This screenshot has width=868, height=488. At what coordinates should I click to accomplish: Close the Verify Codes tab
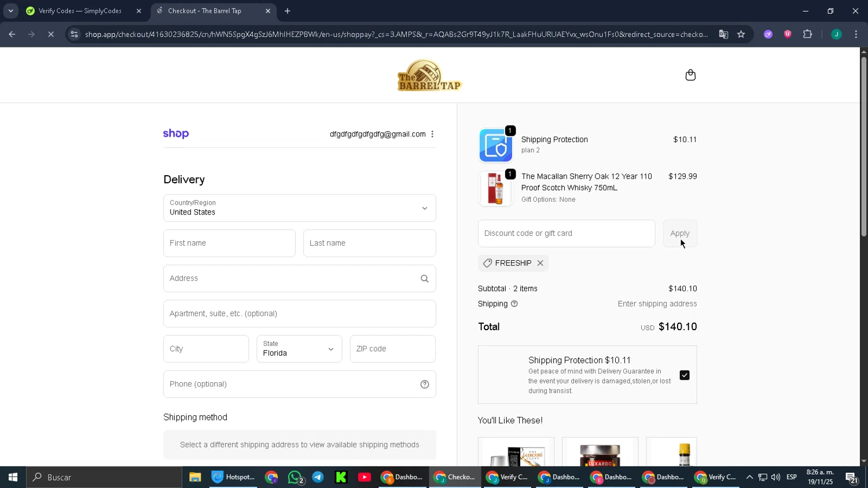point(139,11)
